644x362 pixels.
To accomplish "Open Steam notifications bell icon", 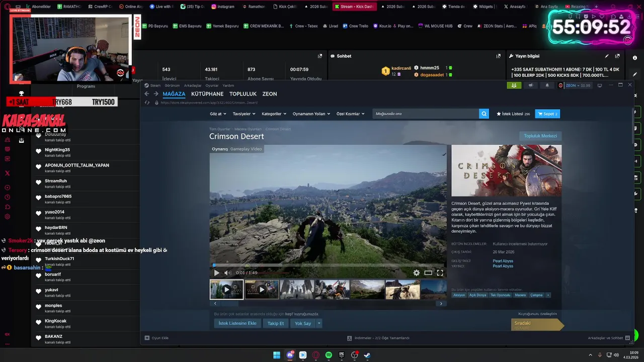I will tap(547, 85).
